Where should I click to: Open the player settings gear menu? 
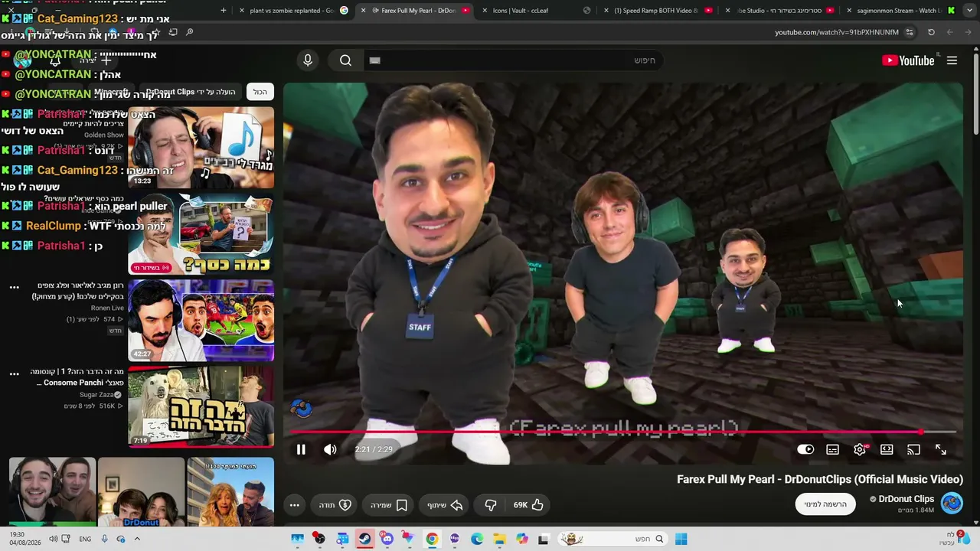click(860, 450)
